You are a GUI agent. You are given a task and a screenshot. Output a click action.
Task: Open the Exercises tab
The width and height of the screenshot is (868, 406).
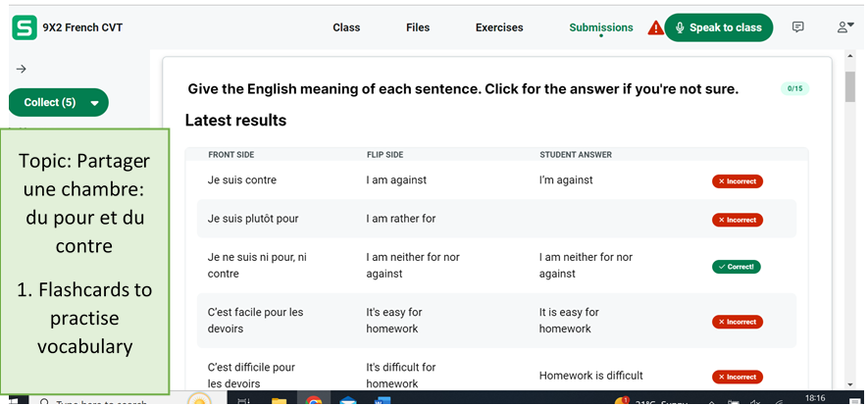click(499, 27)
